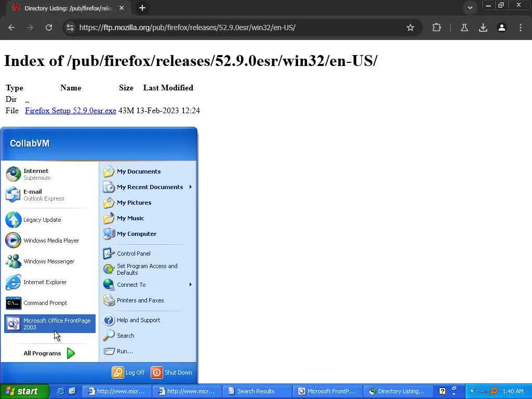Click the CollabVM user name
This screenshot has height=399, width=532.
[x=30, y=143]
